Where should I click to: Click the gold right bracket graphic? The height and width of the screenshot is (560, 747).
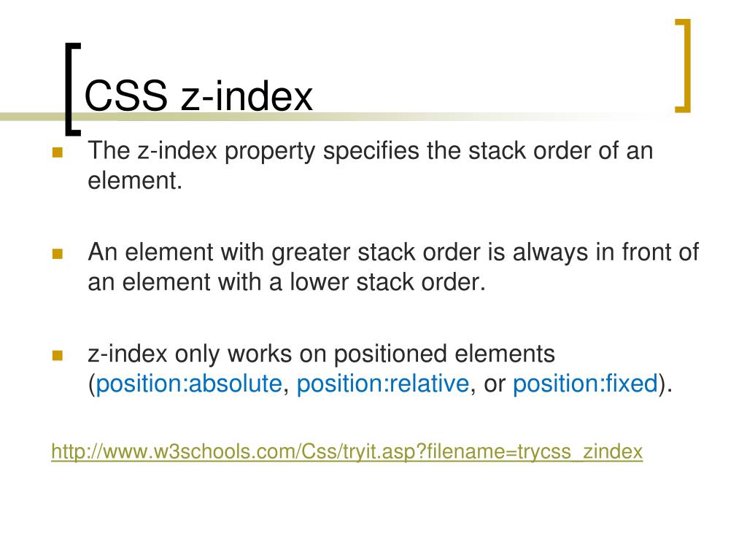click(683, 66)
